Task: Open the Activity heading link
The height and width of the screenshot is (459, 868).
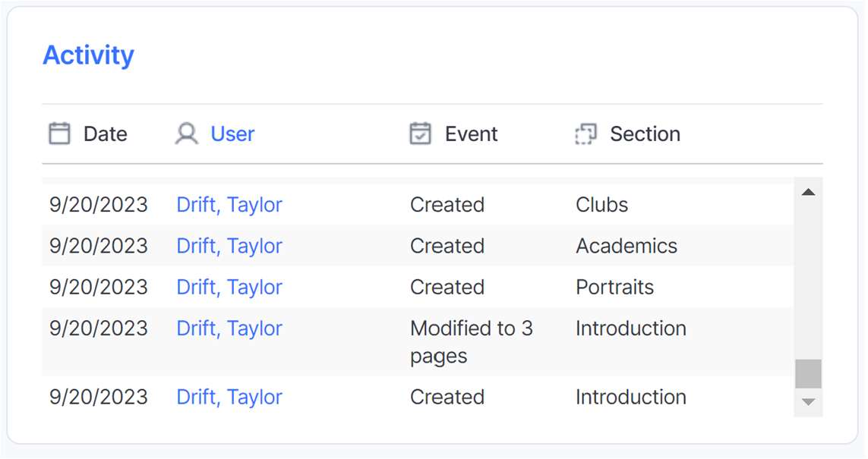Action: pyautogui.click(x=89, y=55)
